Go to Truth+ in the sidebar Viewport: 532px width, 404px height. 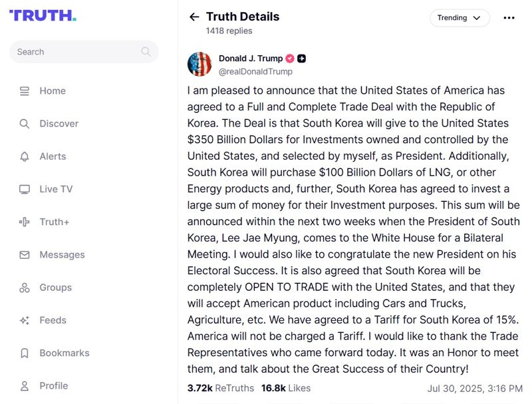tap(54, 222)
